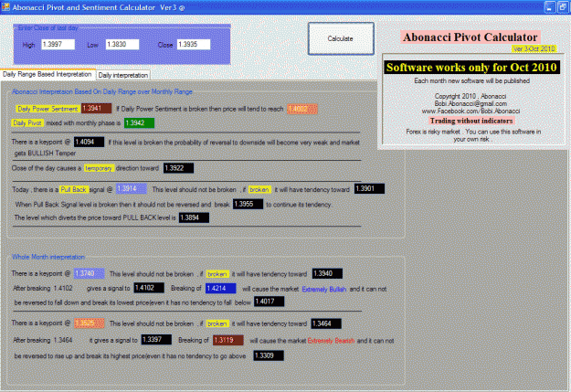Image resolution: width=571 pixels, height=392 pixels.
Task: Minimize the calculator window
Action: 550,7
